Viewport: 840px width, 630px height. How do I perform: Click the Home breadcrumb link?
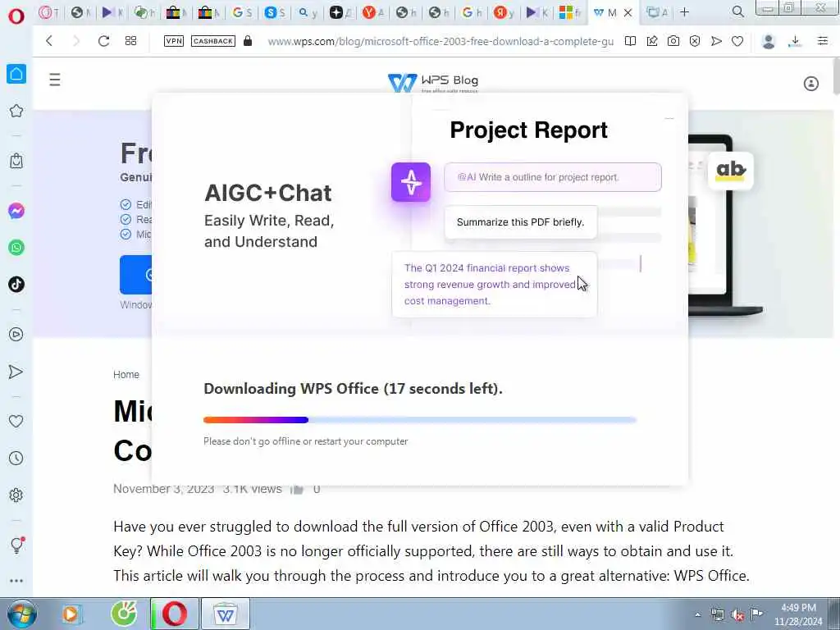point(126,374)
